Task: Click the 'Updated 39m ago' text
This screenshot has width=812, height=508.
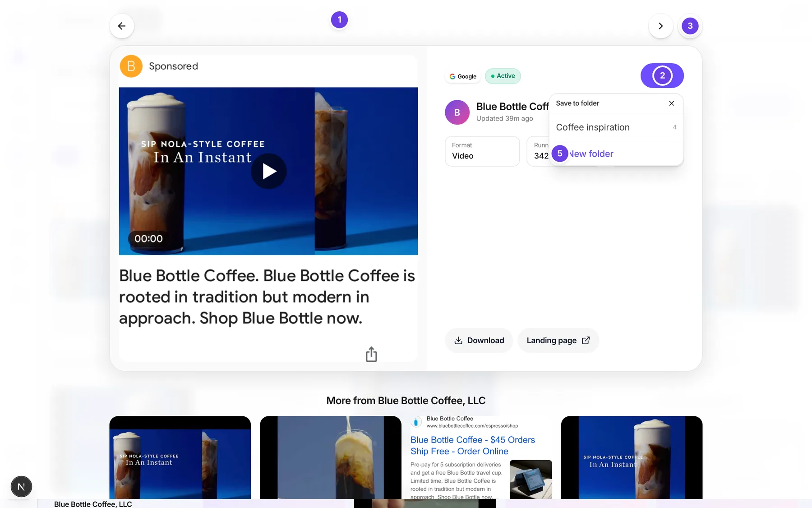Action: [x=504, y=118]
